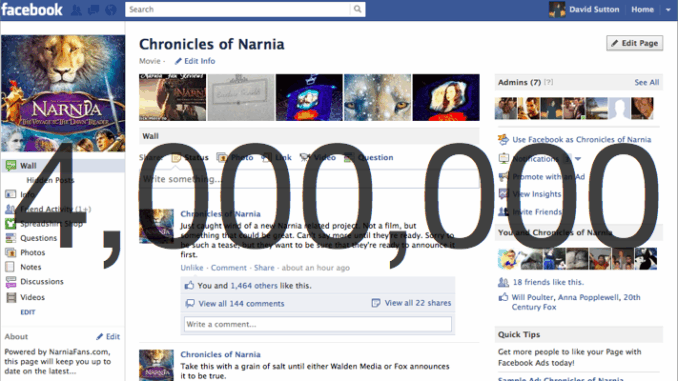
Task: Click the Wall speech-bubble icon
Action: pos(10,166)
